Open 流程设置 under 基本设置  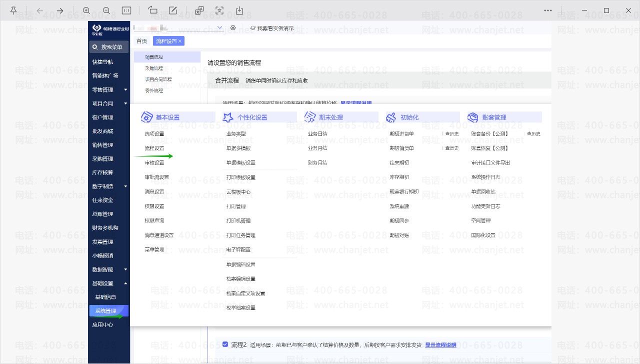pyautogui.click(x=154, y=148)
